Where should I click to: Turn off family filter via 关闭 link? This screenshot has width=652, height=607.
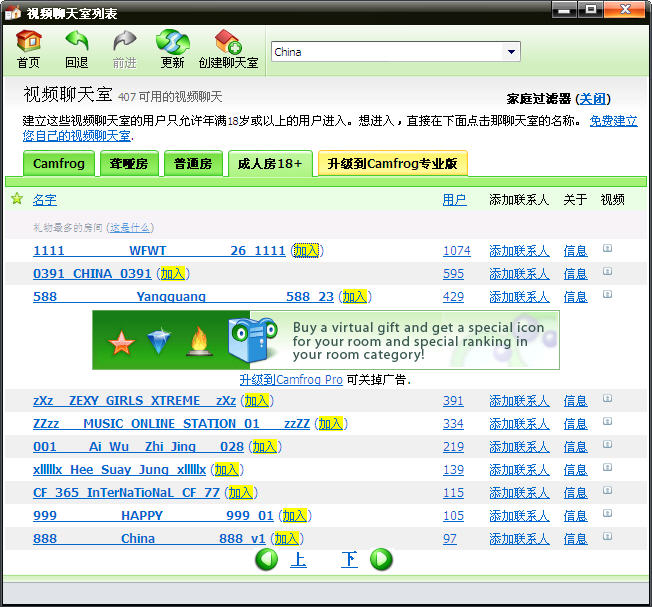click(x=593, y=99)
